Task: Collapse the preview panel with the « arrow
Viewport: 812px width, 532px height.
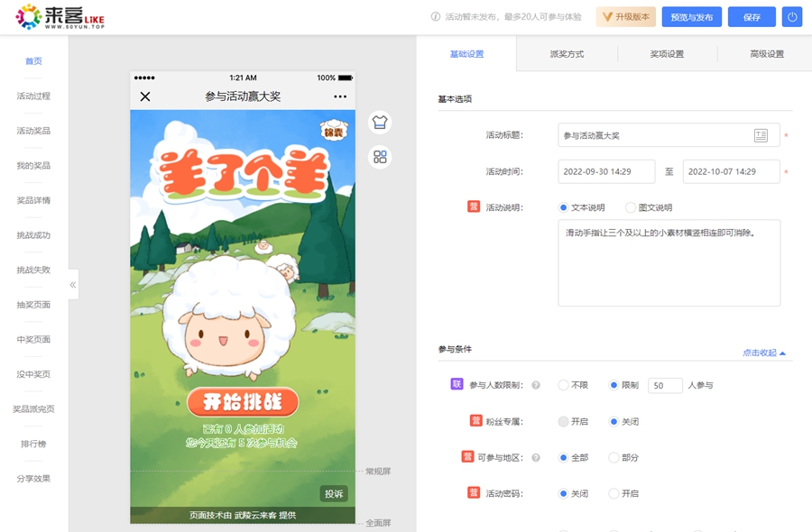Action: pyautogui.click(x=71, y=284)
